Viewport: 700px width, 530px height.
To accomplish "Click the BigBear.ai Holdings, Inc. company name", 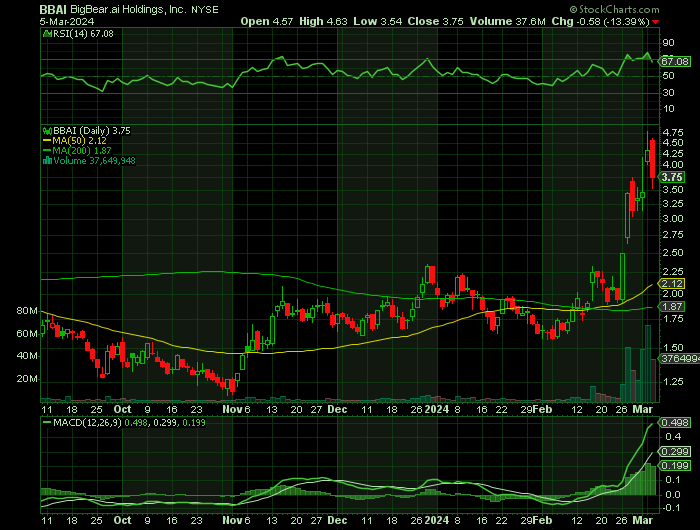I will coord(128,9).
